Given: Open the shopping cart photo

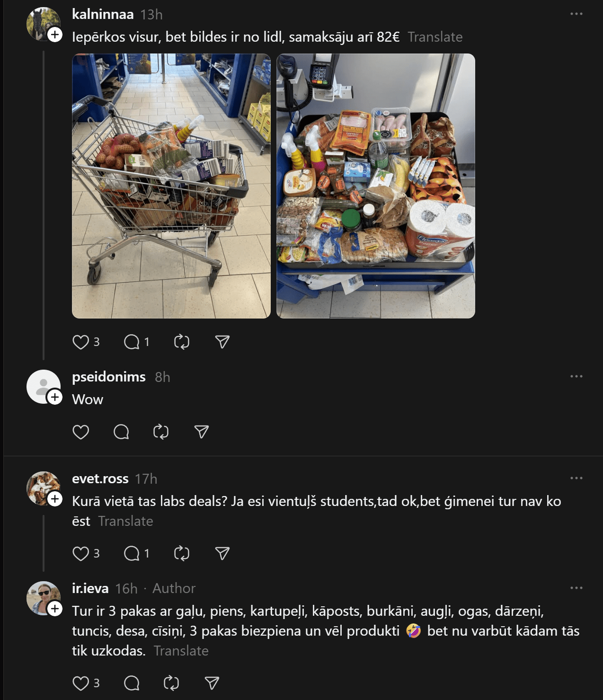Looking at the screenshot, I should coord(171,186).
